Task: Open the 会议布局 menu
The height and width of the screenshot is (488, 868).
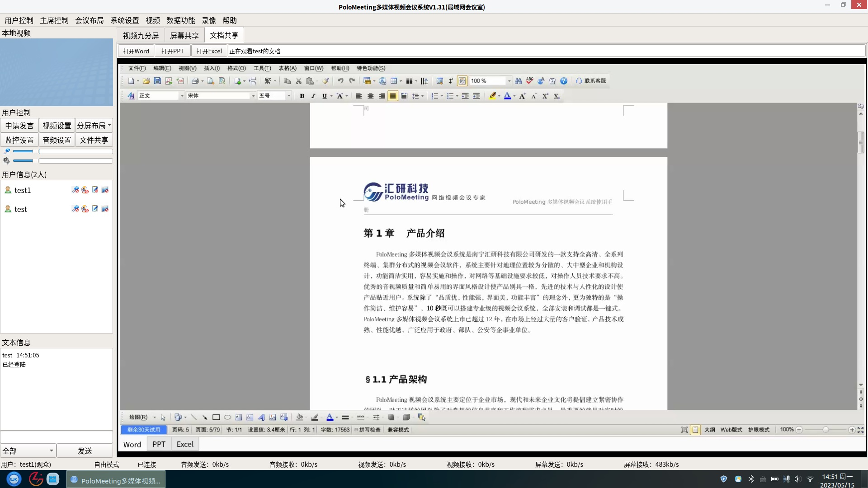Action: [x=89, y=20]
